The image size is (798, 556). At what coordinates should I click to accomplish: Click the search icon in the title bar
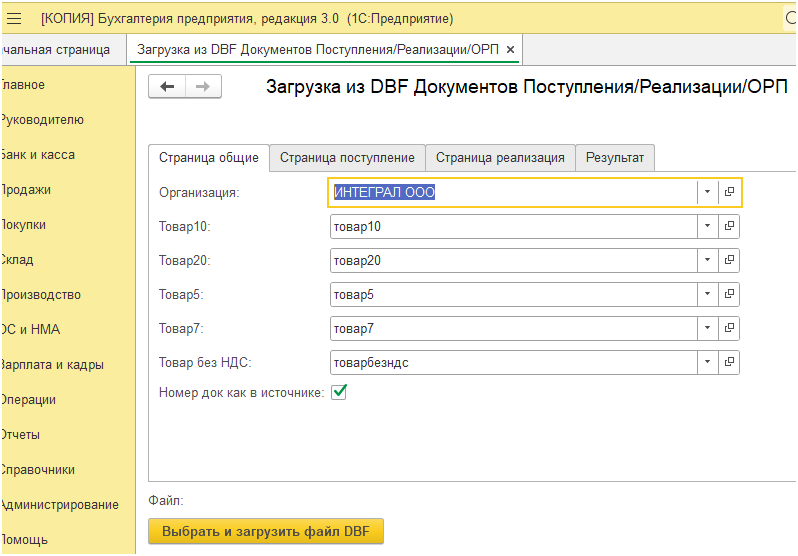click(790, 18)
